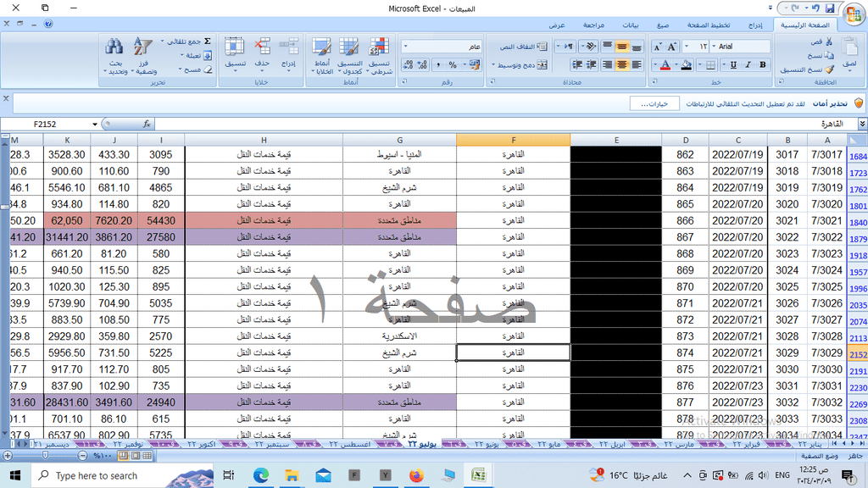Apply comma style format
The image size is (868, 488).
tap(438, 64)
